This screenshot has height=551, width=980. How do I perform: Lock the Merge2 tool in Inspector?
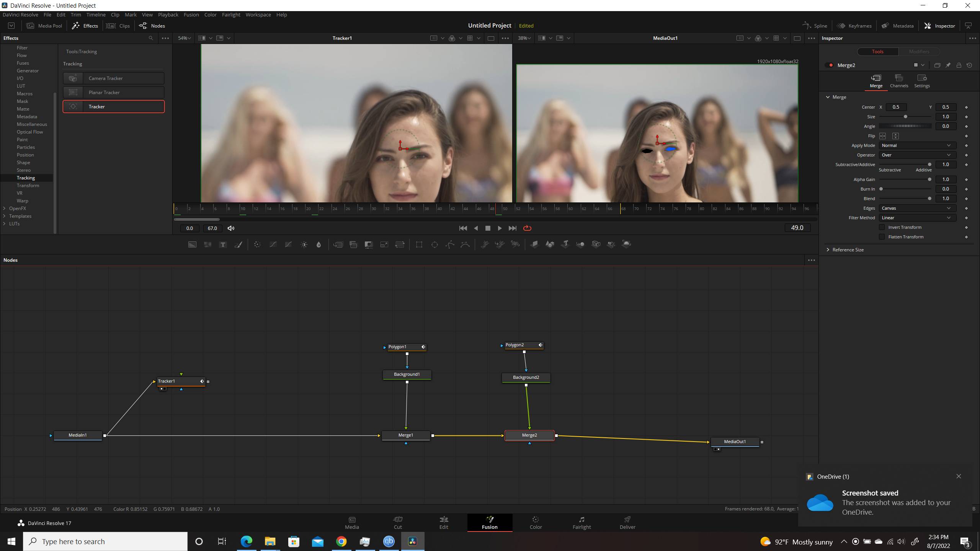click(x=959, y=65)
